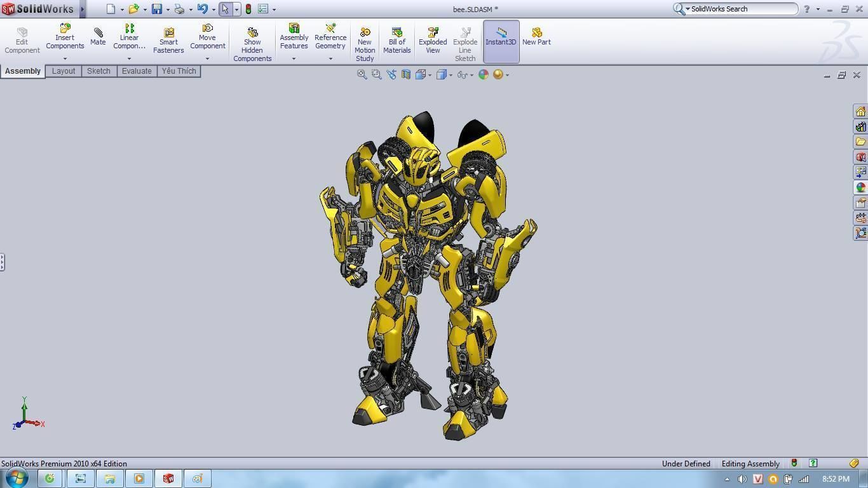Image resolution: width=868 pixels, height=488 pixels.
Task: Save the assembly with the disk icon
Action: tap(156, 9)
